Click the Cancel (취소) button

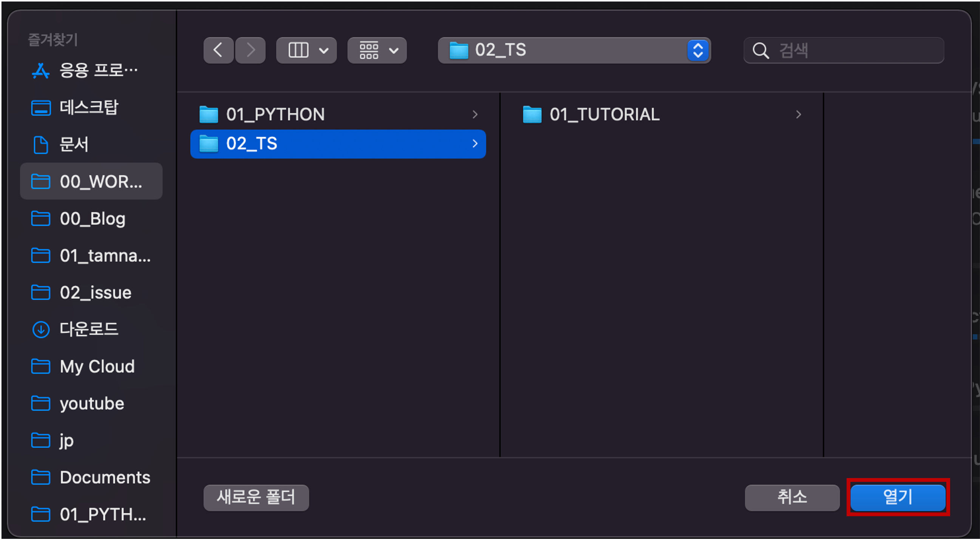792,497
